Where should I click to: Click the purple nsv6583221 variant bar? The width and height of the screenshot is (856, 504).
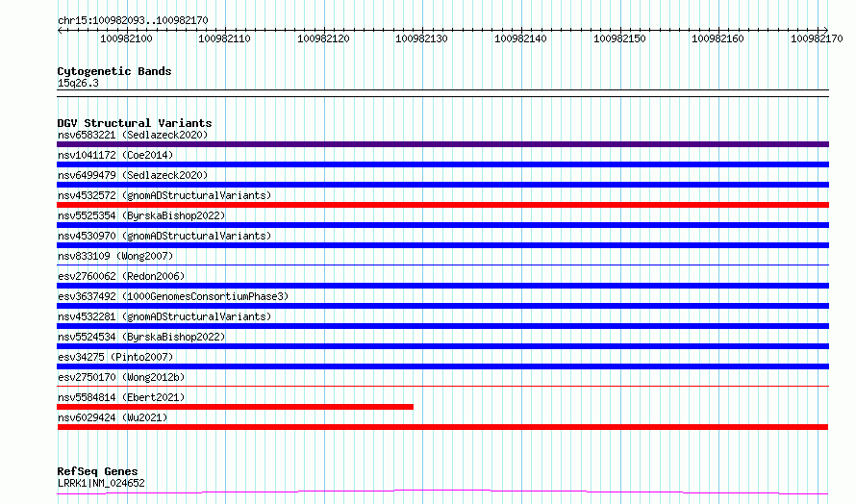coord(442,144)
